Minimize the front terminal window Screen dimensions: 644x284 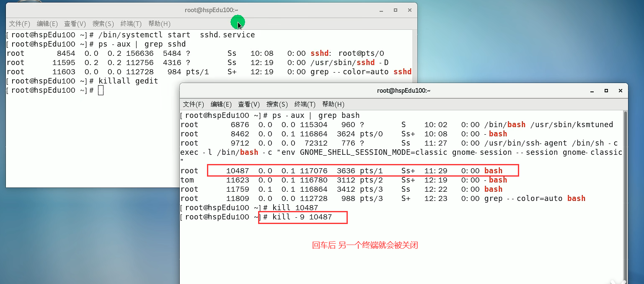coord(592,91)
